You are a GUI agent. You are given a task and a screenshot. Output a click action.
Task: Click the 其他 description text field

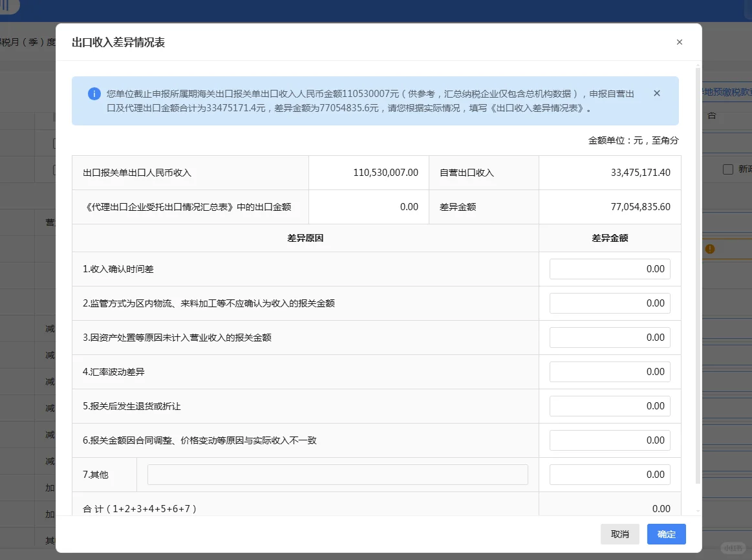pyautogui.click(x=338, y=474)
